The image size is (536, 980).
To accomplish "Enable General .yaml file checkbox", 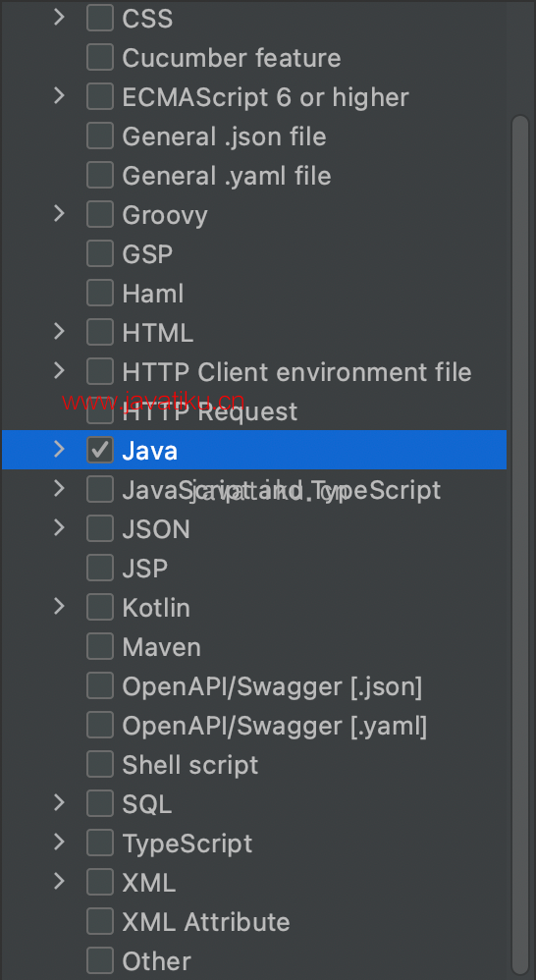I will pos(100,176).
